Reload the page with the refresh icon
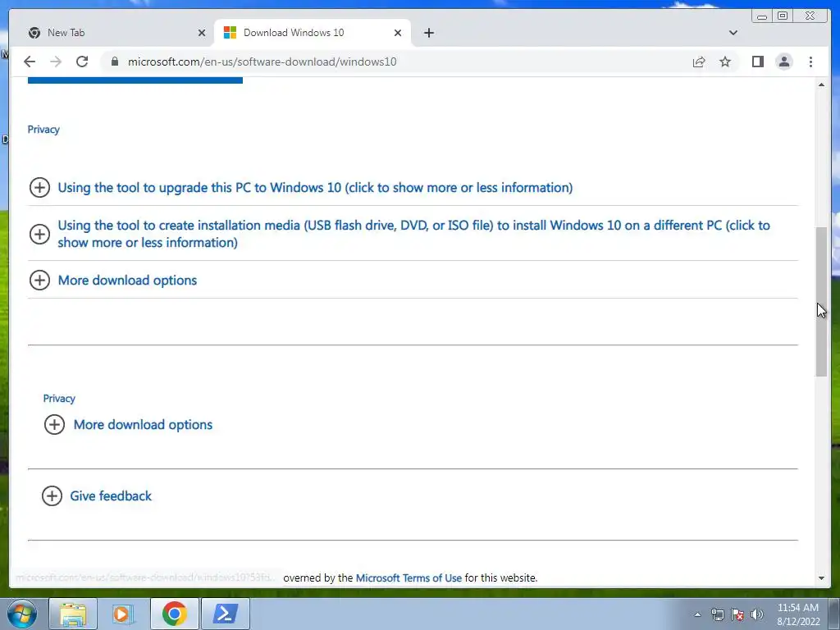This screenshot has height=630, width=840. point(82,62)
